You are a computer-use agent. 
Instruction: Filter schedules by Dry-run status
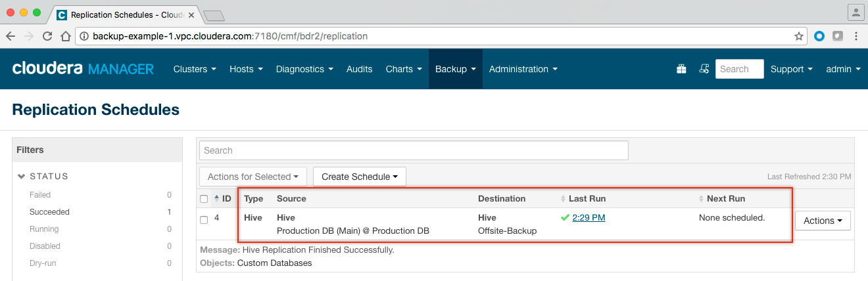(x=44, y=263)
